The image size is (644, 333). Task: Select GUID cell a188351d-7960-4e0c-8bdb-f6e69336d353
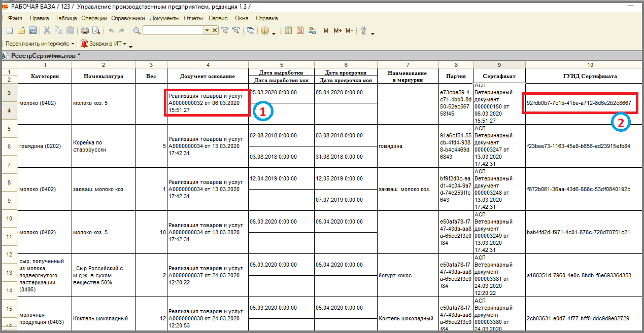584,275
